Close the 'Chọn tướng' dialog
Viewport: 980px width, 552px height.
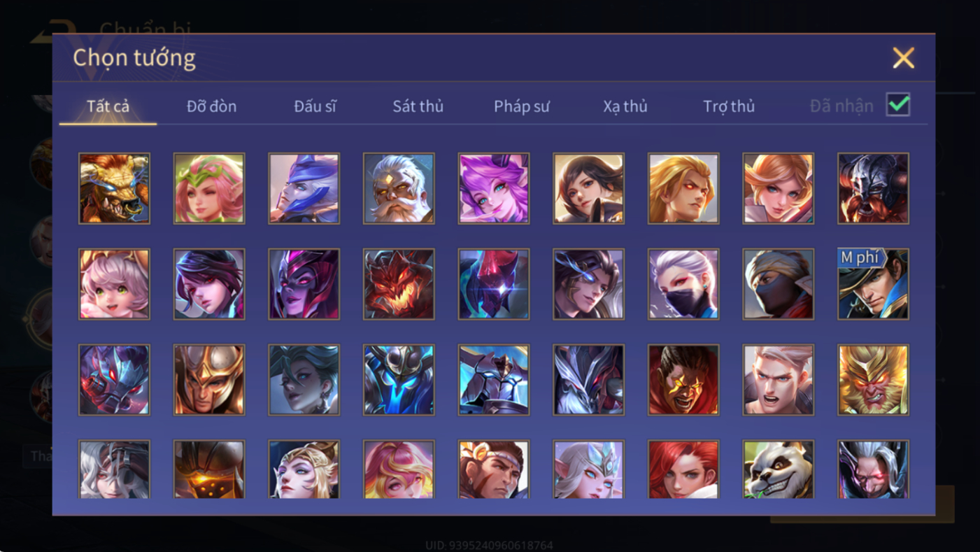[x=903, y=57]
